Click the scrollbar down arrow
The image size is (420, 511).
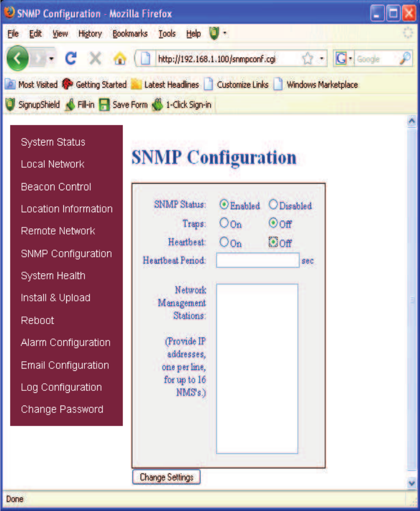(x=412, y=483)
